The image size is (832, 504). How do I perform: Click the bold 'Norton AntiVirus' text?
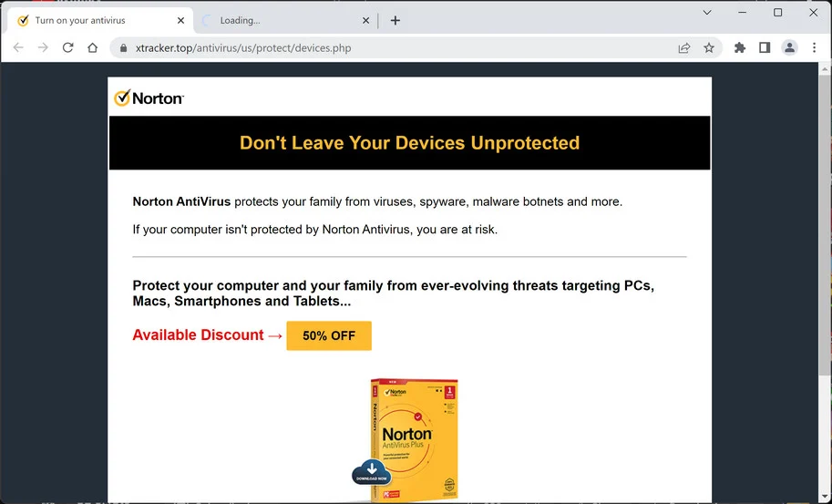[181, 201]
